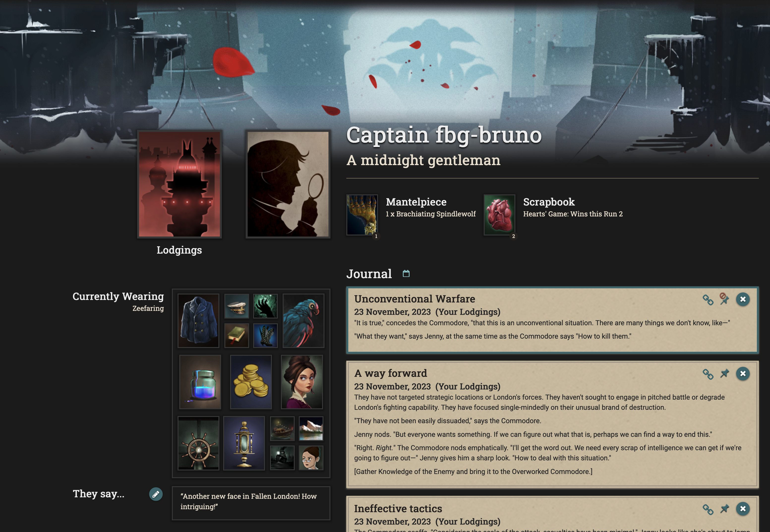Open the Lodgings image
This screenshot has height=532, width=770.
(x=179, y=184)
